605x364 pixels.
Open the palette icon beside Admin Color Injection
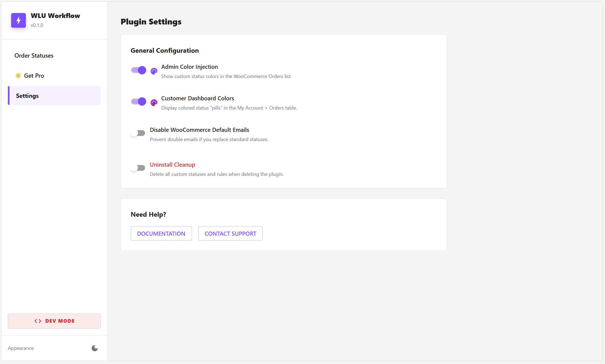pos(154,71)
